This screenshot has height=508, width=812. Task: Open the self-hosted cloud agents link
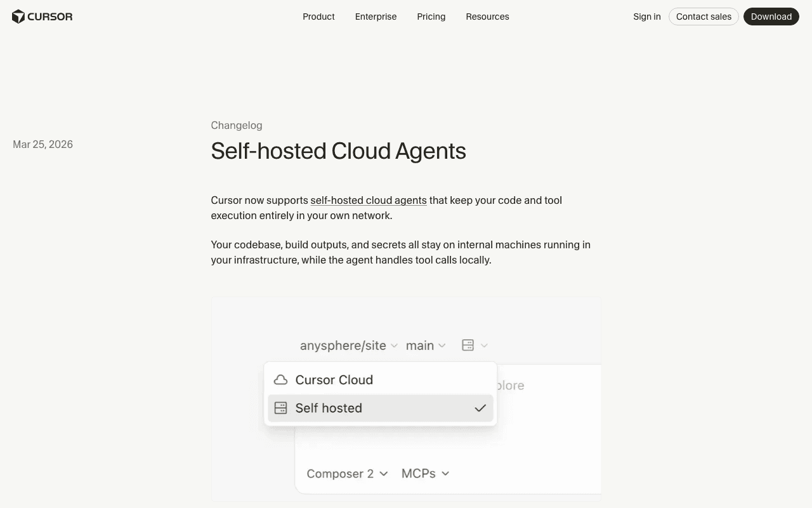tap(369, 200)
